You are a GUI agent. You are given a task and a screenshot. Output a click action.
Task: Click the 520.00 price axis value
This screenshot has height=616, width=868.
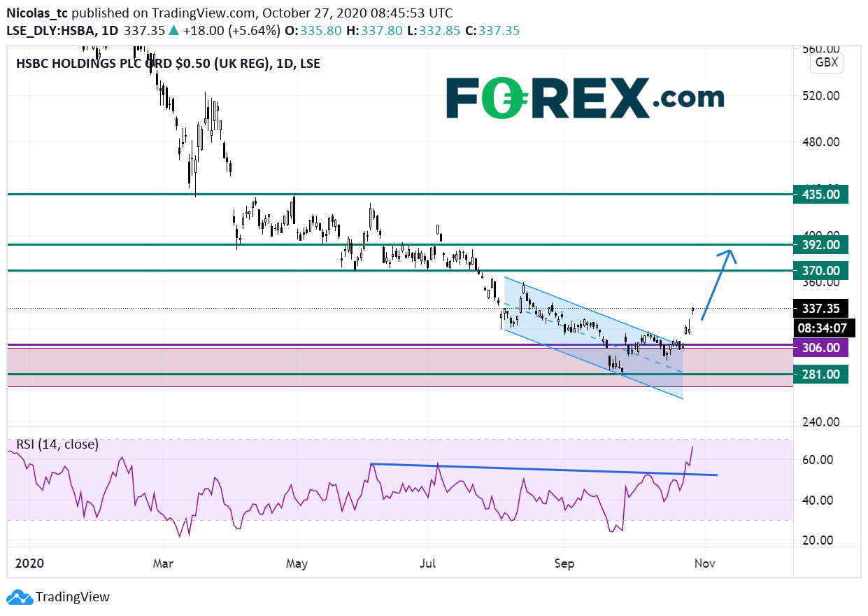coord(821,95)
